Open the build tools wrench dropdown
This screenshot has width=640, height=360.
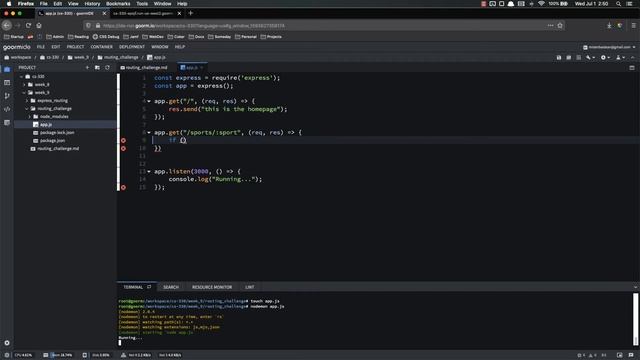[590, 58]
